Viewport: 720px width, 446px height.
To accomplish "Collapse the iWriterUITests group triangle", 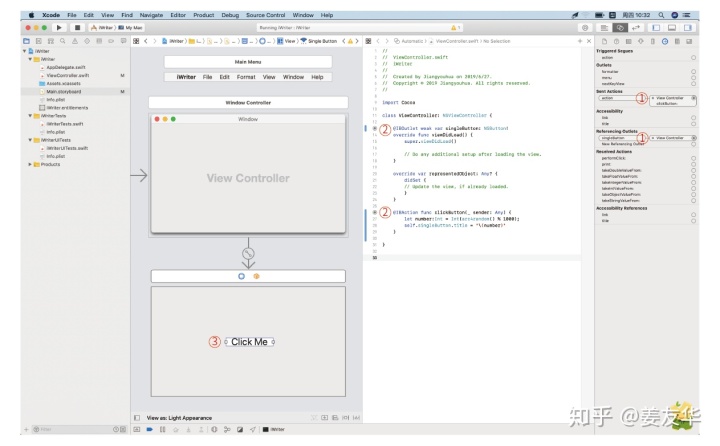I will click(x=30, y=140).
